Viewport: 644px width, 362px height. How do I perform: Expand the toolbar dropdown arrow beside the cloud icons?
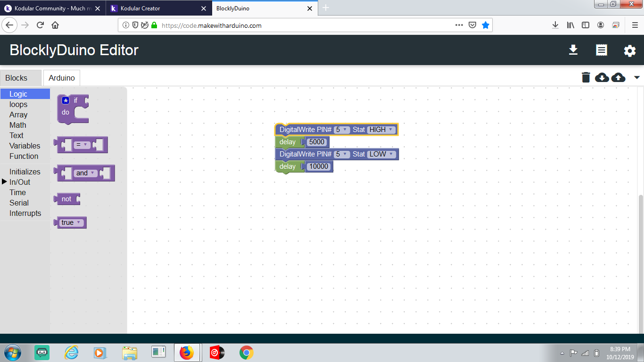tap(637, 77)
